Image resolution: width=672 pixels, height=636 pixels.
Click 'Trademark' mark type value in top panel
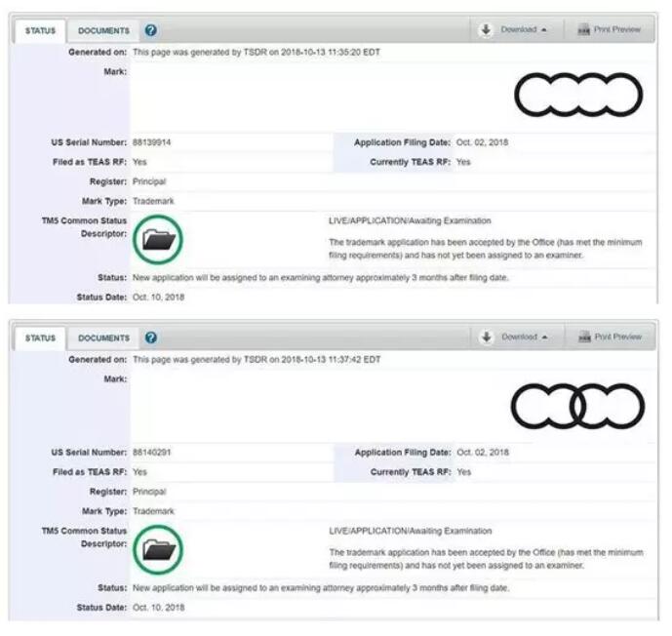tap(153, 201)
